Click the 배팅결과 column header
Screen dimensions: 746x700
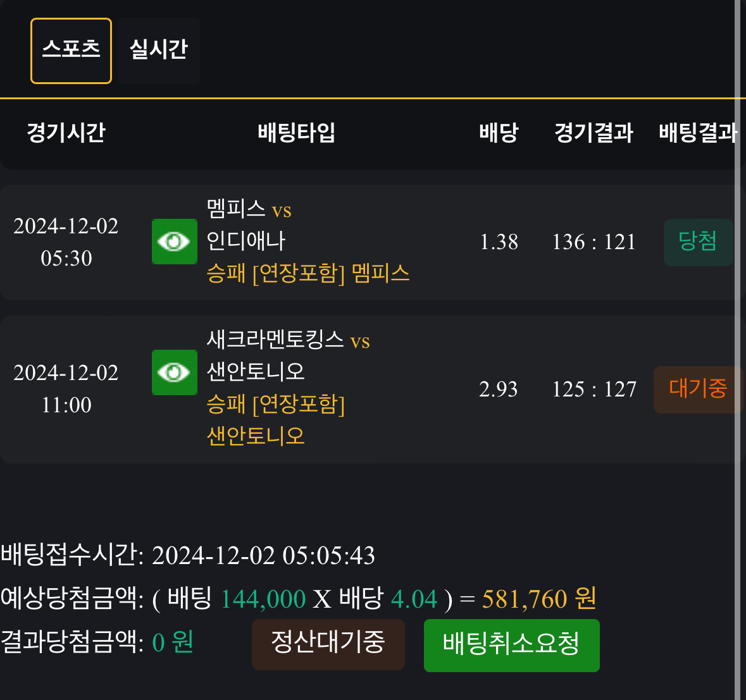(697, 133)
